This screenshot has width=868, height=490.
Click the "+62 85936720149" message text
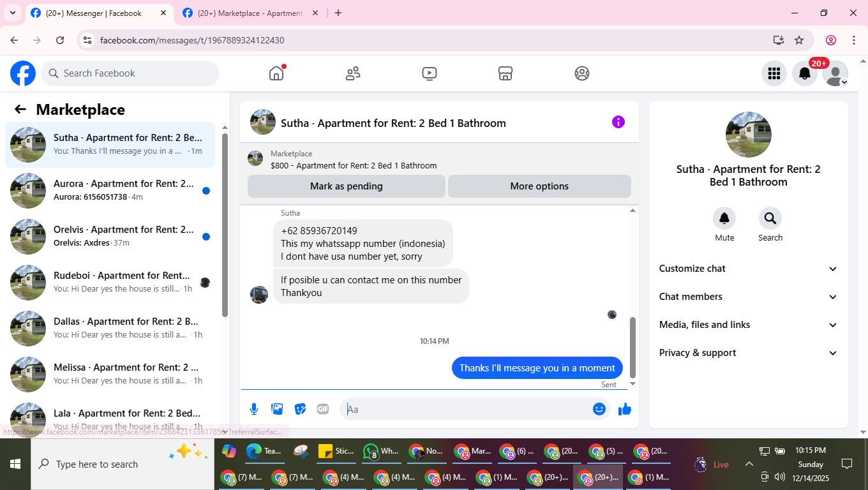(319, 231)
